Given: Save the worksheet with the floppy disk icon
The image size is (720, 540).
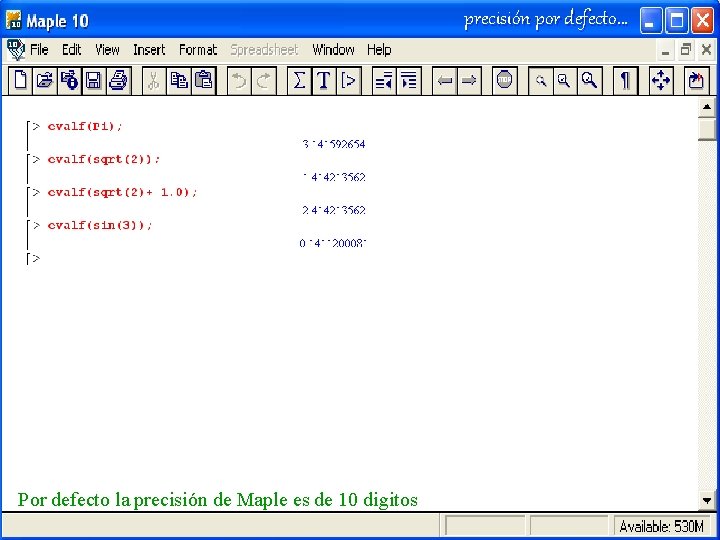Looking at the screenshot, I should 94,81.
